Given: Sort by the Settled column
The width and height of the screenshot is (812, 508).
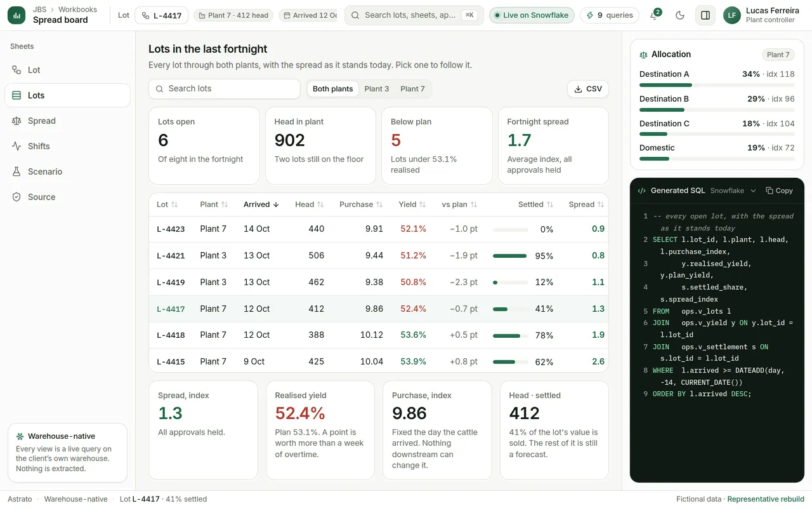Looking at the screenshot, I should pyautogui.click(x=535, y=204).
